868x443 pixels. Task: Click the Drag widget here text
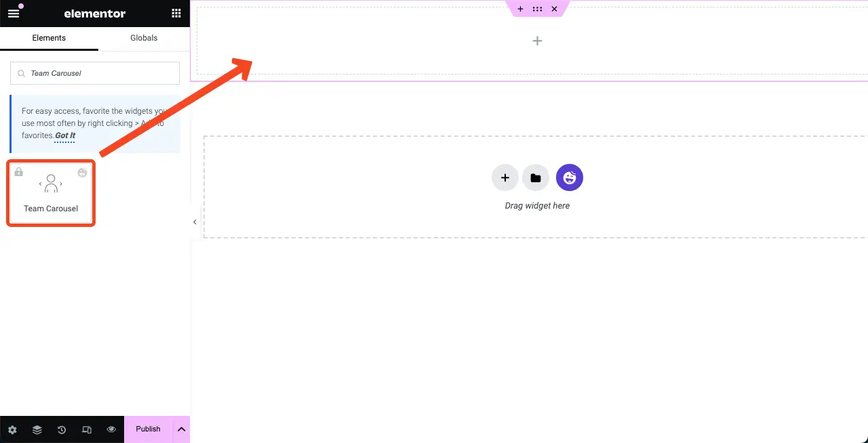537,205
